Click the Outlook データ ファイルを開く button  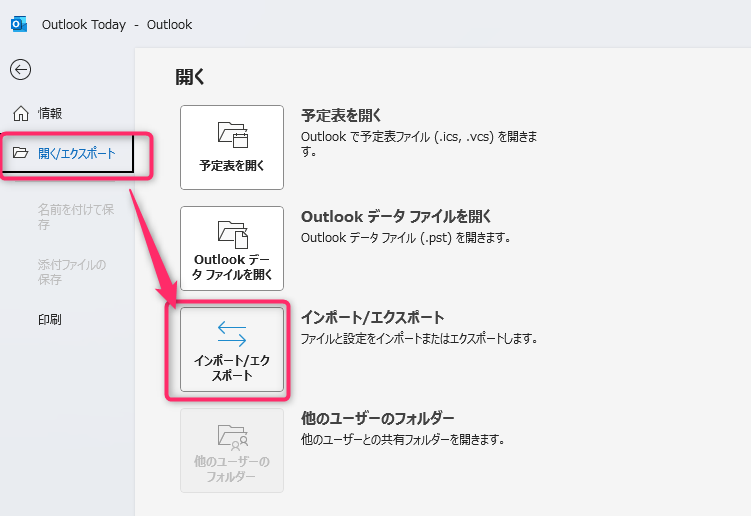tap(232, 249)
